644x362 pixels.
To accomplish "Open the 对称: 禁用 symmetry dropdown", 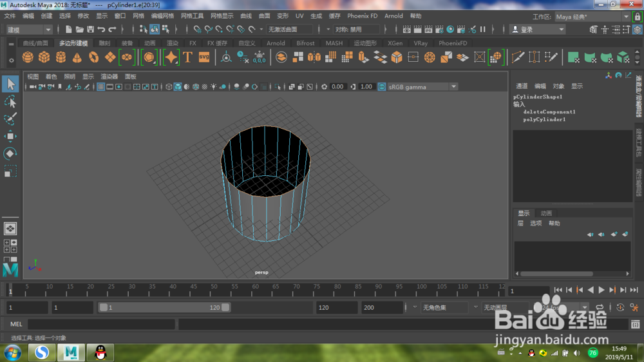I will (x=356, y=30).
